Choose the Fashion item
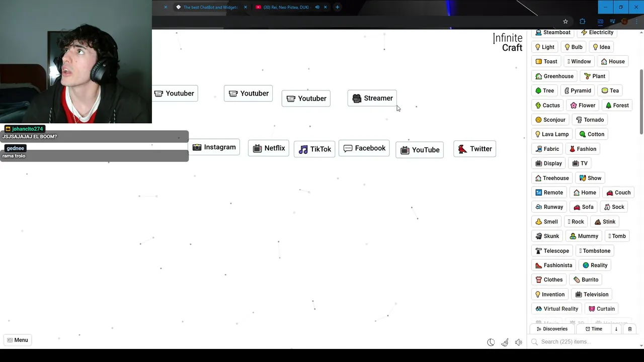 [x=583, y=149]
